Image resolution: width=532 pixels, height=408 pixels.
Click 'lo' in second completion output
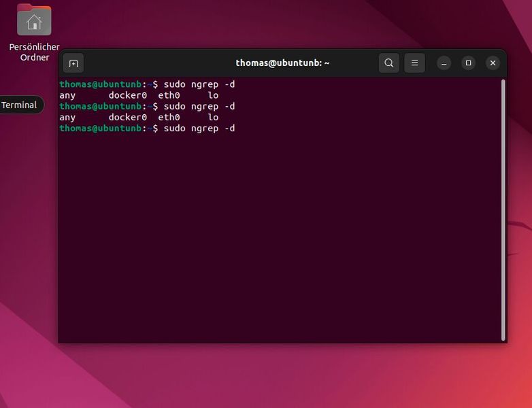213,118
